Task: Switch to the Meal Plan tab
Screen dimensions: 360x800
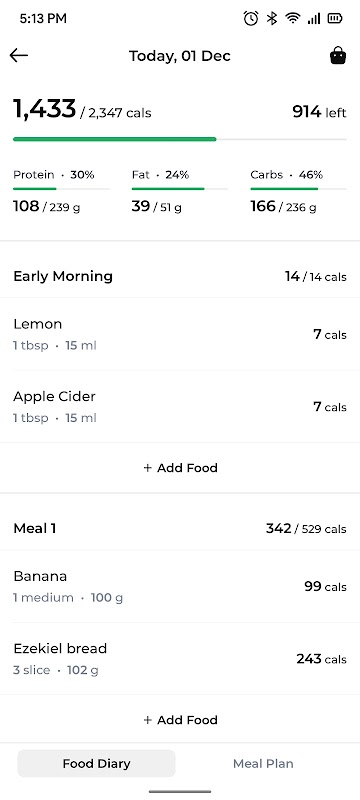Action: click(x=263, y=763)
